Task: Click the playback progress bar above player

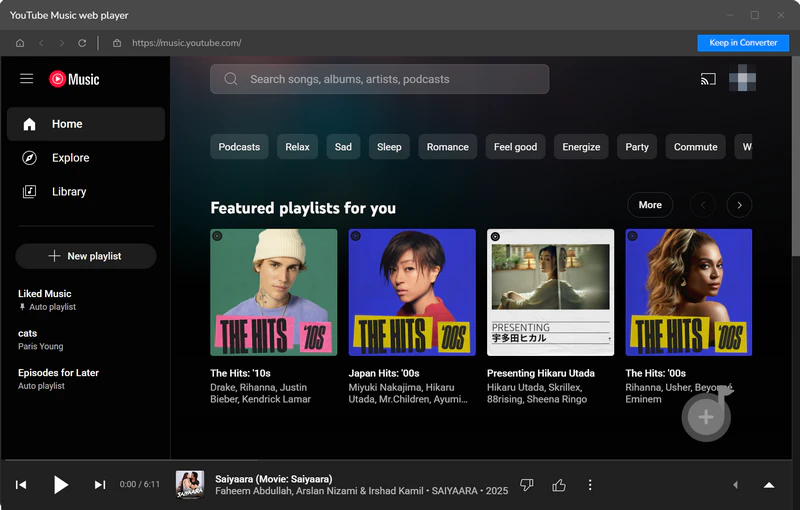Action: tap(400, 461)
